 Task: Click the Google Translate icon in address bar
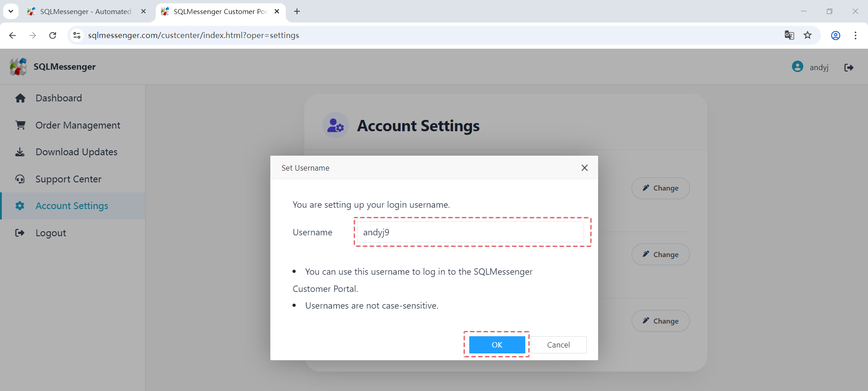pyautogui.click(x=789, y=35)
